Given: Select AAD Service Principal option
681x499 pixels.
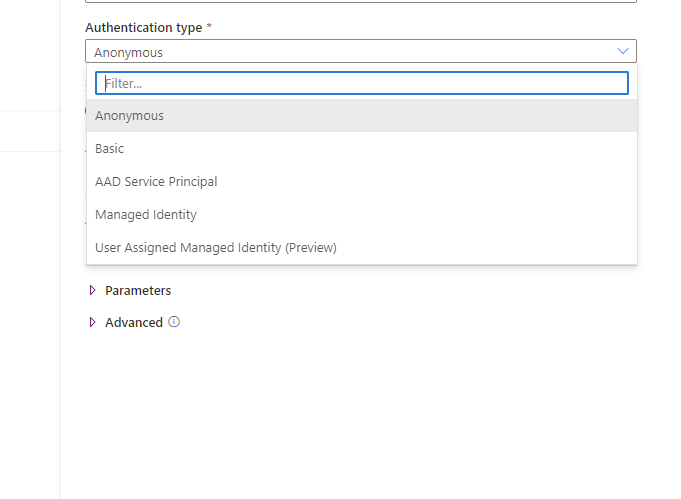Looking at the screenshot, I should click(362, 182).
